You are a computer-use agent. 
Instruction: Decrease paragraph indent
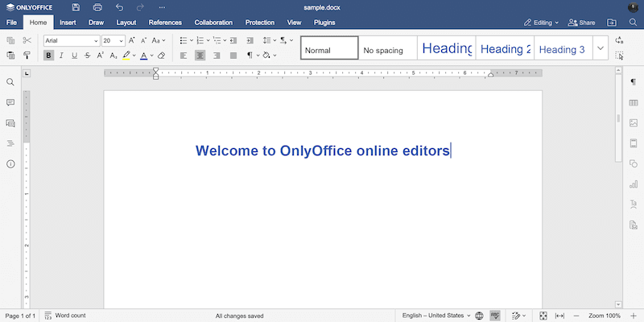click(233, 40)
